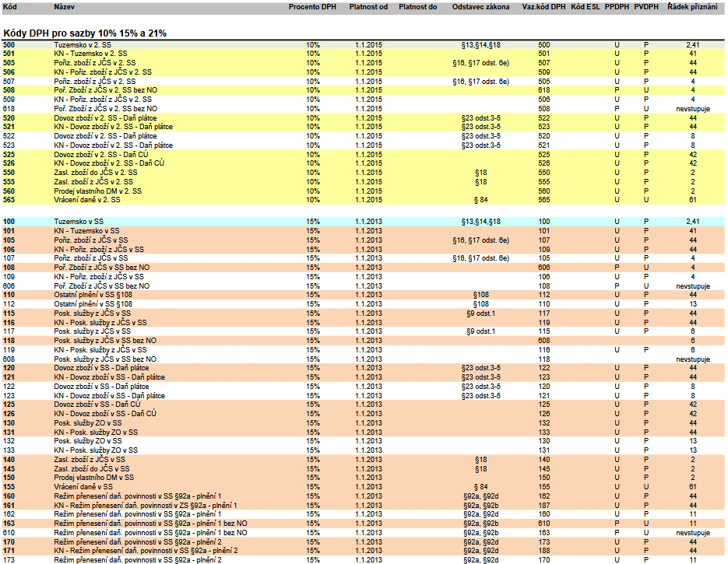Click the 'Kód' column header

coord(9,6)
